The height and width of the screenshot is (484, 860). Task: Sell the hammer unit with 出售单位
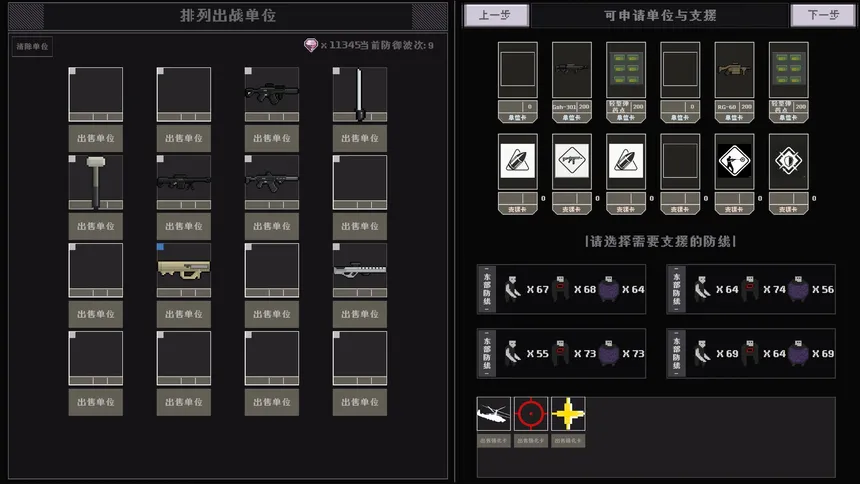click(95, 226)
